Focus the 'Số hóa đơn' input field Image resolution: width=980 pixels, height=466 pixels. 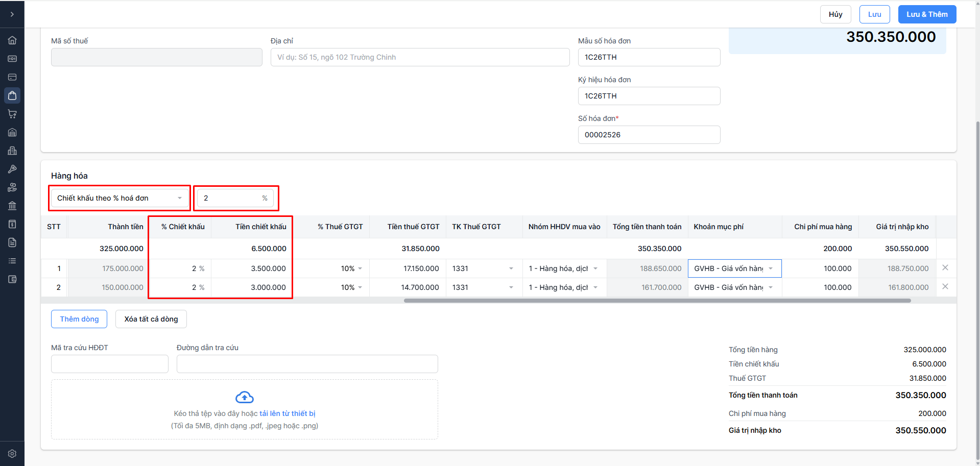coord(649,135)
